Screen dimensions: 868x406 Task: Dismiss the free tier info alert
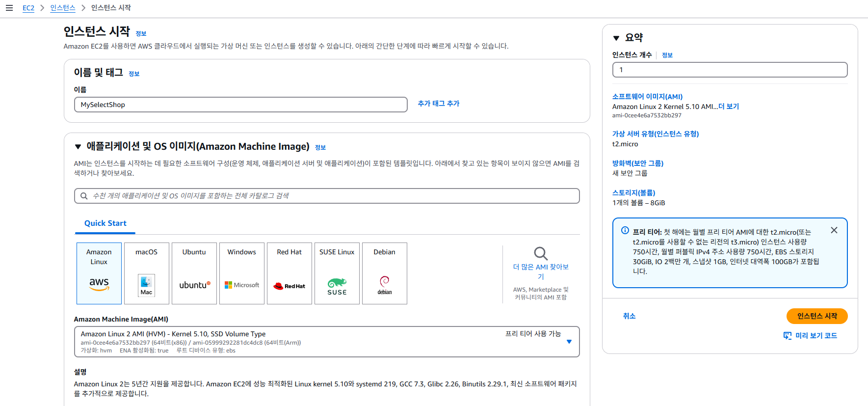click(834, 230)
